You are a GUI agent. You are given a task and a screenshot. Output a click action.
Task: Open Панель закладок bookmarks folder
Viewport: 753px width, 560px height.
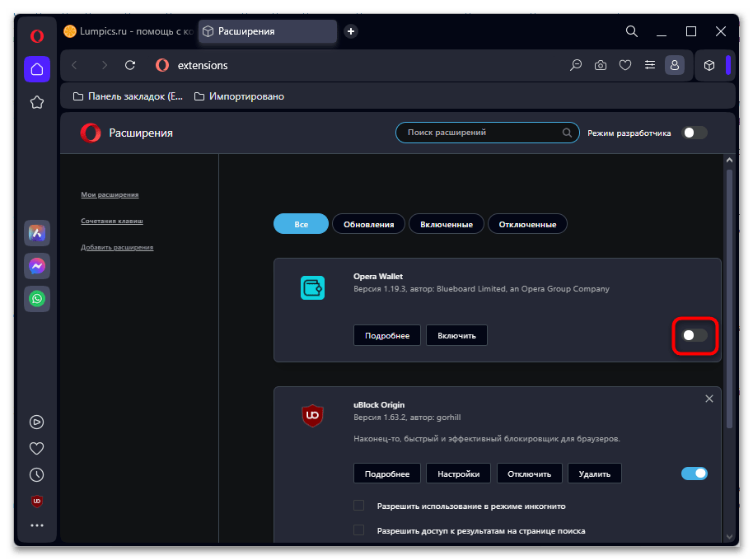(129, 96)
